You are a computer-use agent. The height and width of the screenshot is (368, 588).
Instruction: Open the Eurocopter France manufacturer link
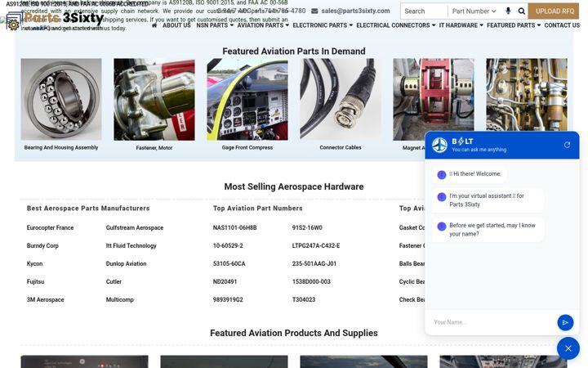click(x=51, y=227)
